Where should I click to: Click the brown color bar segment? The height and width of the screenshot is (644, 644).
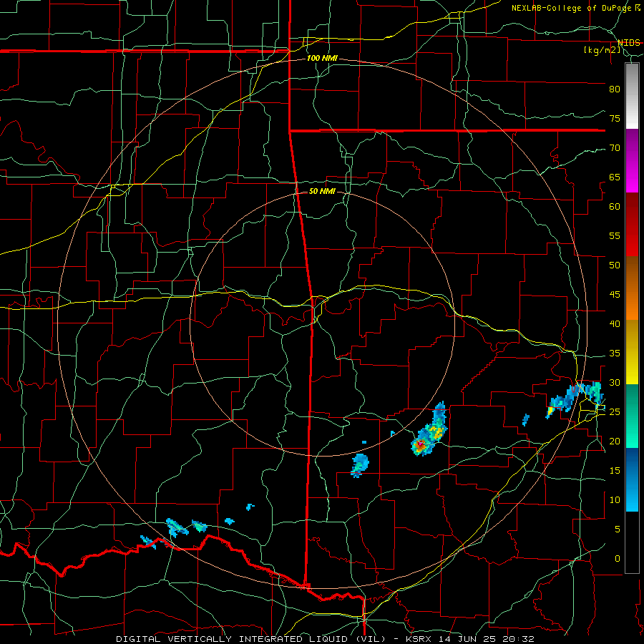[632, 273]
